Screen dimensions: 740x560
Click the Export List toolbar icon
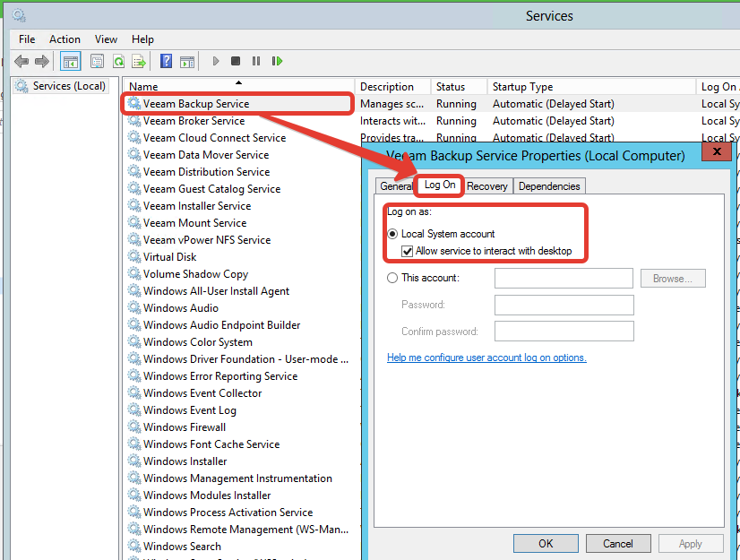point(139,62)
